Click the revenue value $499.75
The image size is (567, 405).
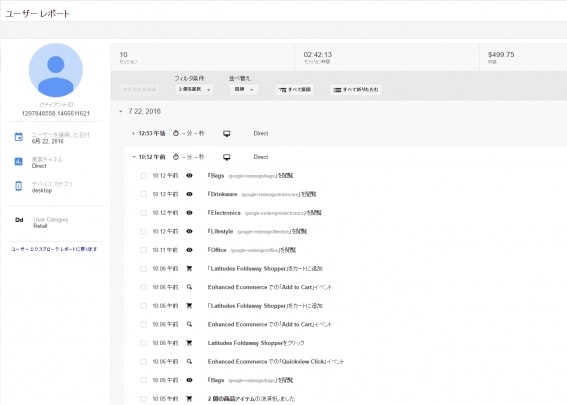[x=501, y=55]
